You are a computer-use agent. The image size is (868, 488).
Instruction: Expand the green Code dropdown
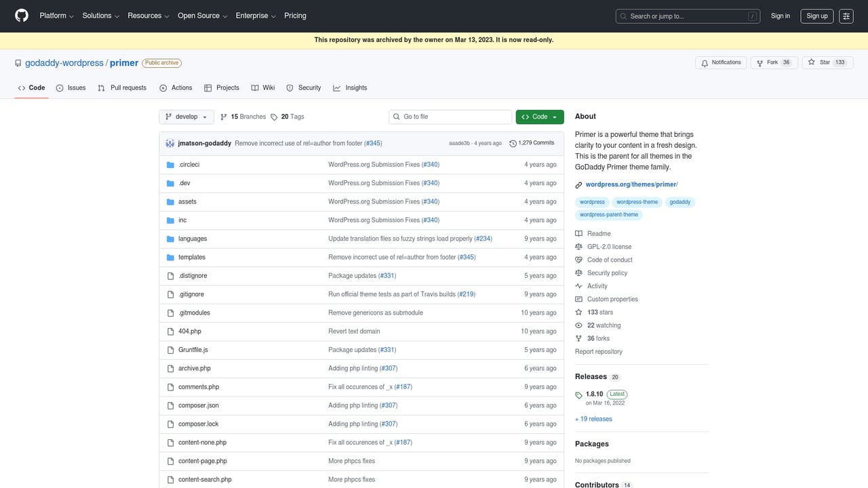[x=539, y=117]
